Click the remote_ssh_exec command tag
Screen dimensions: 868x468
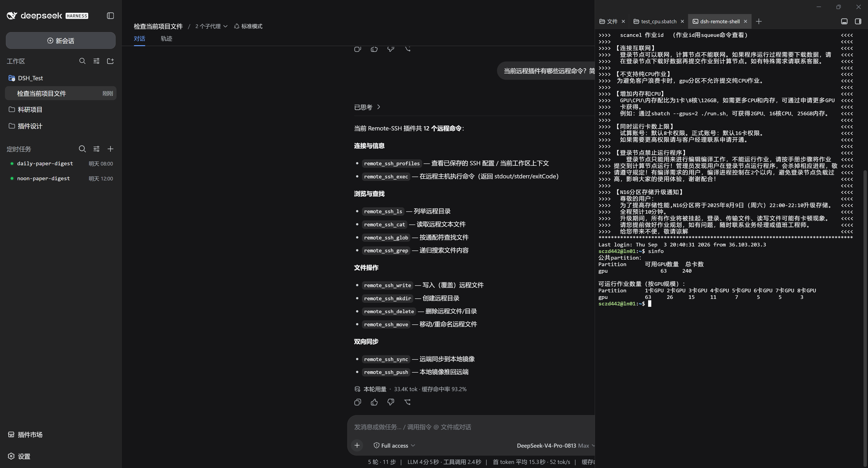click(x=386, y=177)
